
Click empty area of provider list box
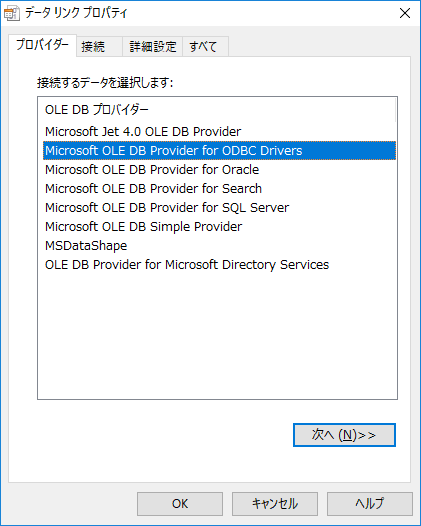pos(217,335)
